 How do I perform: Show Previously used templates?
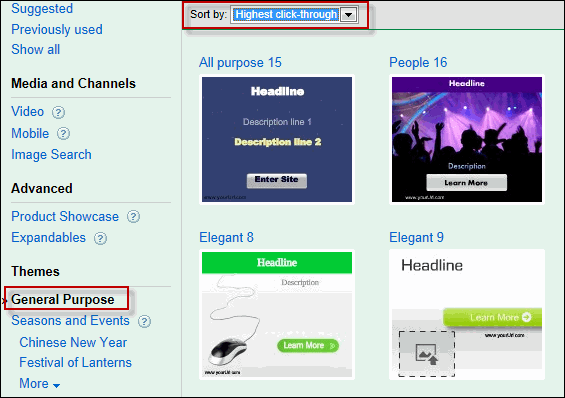[x=57, y=30]
